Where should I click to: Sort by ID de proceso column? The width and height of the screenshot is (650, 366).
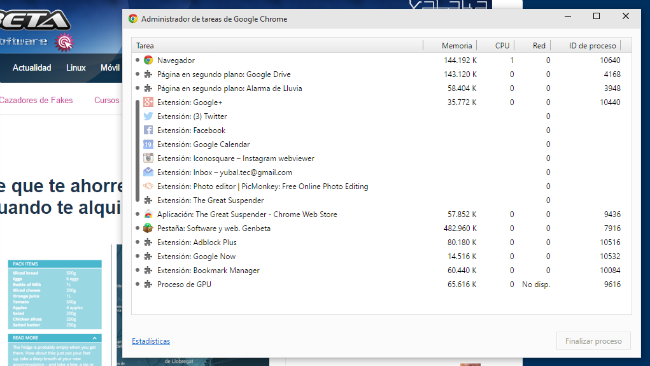point(592,46)
